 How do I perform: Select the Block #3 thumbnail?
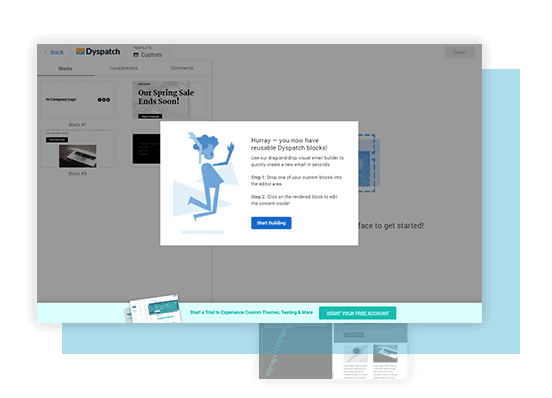point(78,149)
